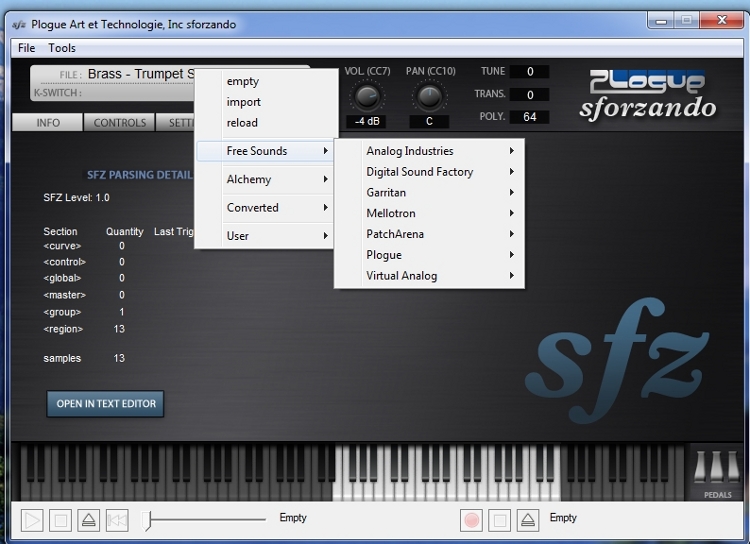
Task: Click the 'samples' count row
Action: [84, 358]
